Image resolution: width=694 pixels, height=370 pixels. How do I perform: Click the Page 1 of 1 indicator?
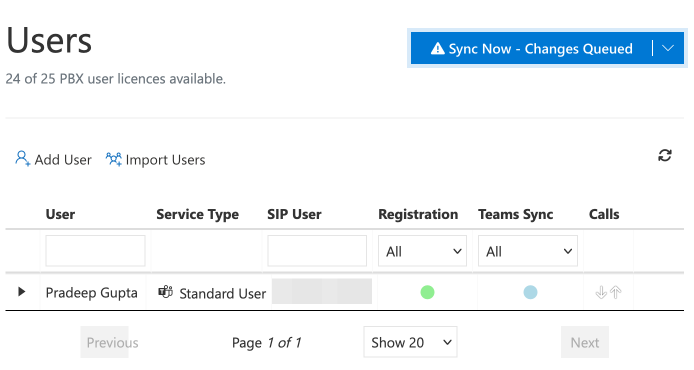click(266, 343)
